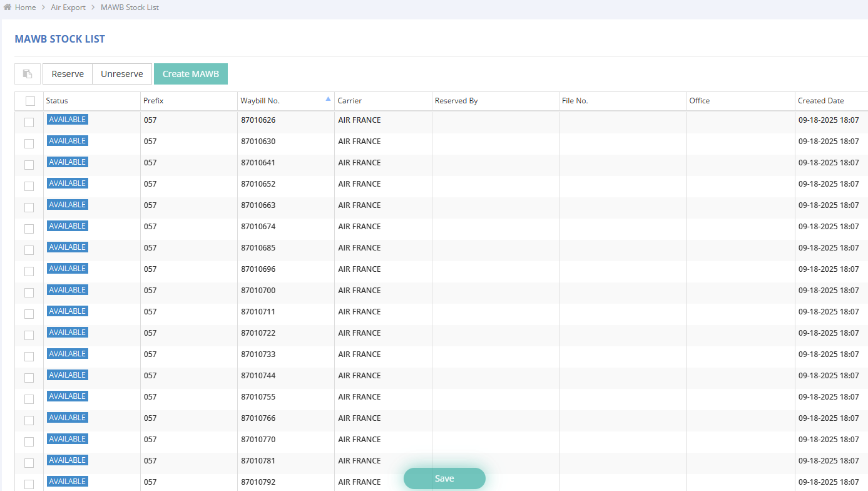
Task: Click the AVAILABLE badge for waybill 87010626
Action: click(x=67, y=120)
